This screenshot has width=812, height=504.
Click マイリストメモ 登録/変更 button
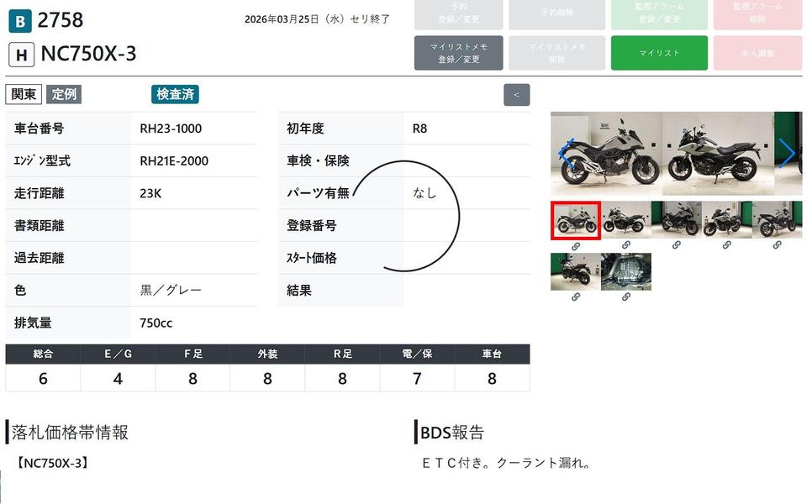click(x=458, y=53)
